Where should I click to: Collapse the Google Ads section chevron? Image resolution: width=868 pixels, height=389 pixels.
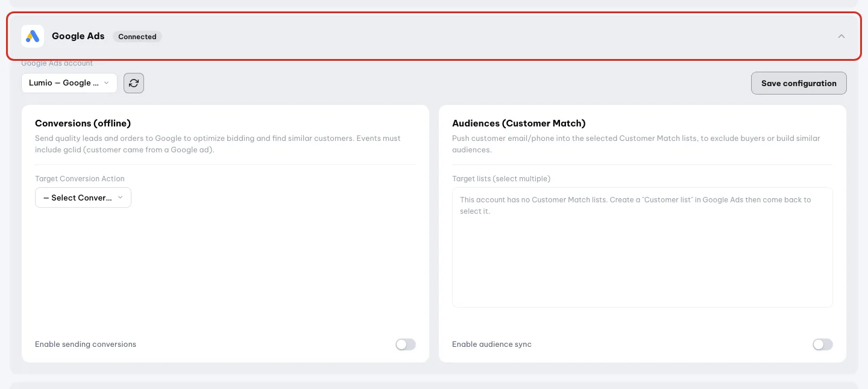[841, 36]
